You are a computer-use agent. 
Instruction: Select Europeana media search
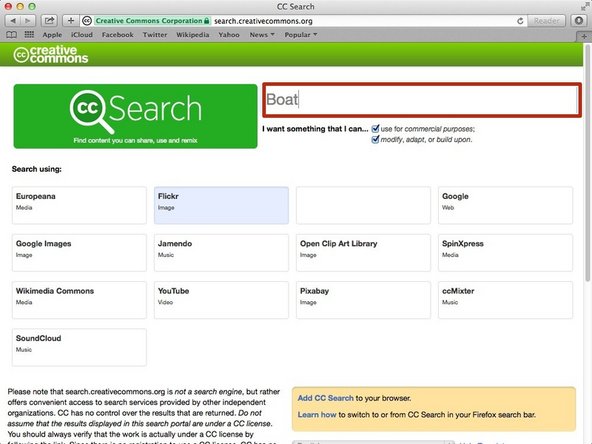point(79,205)
